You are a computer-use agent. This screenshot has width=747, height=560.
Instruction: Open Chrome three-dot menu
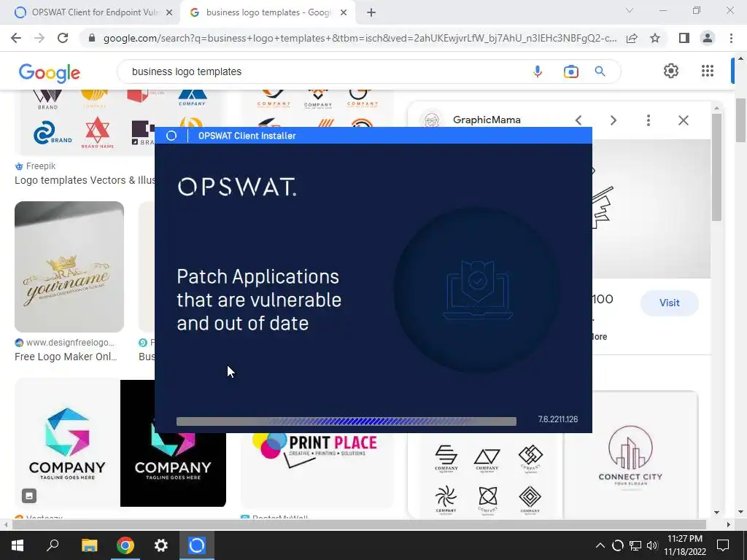[731, 38]
